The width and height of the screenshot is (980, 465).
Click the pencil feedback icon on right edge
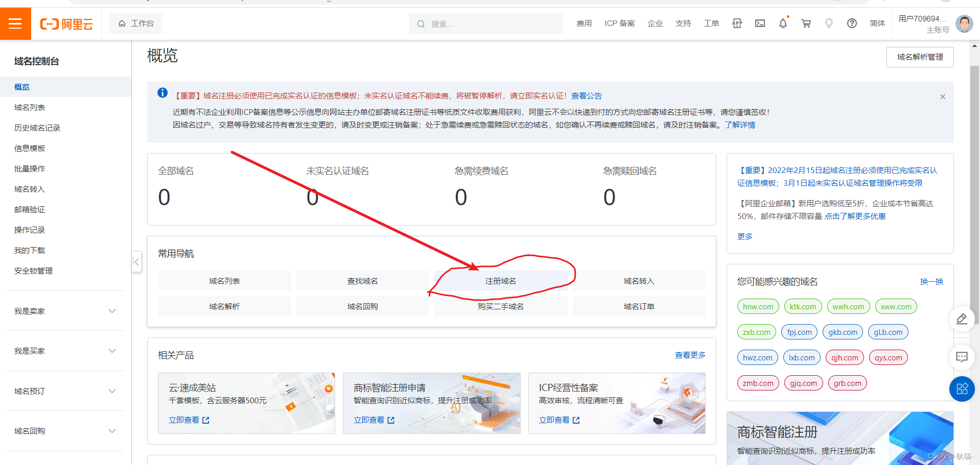tap(962, 319)
